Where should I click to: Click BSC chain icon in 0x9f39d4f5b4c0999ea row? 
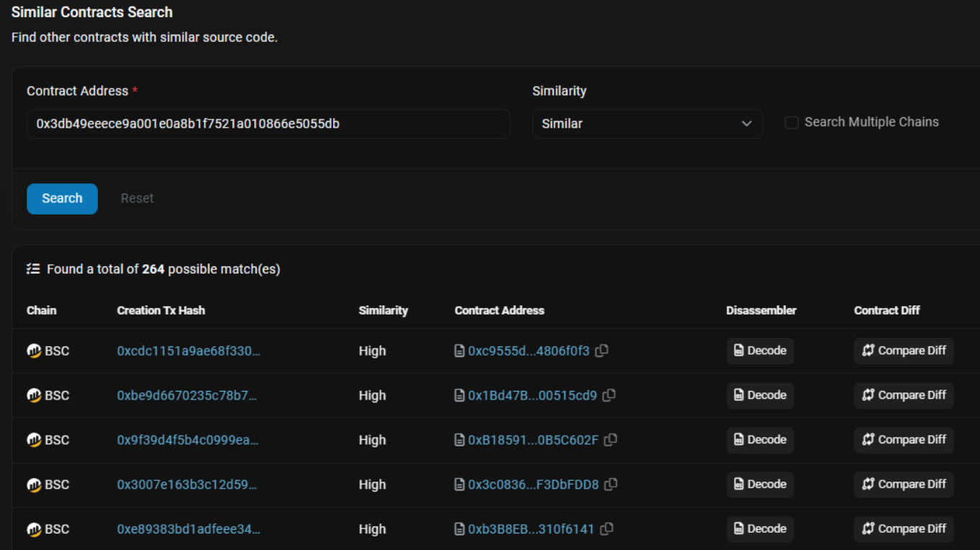pyautogui.click(x=34, y=441)
